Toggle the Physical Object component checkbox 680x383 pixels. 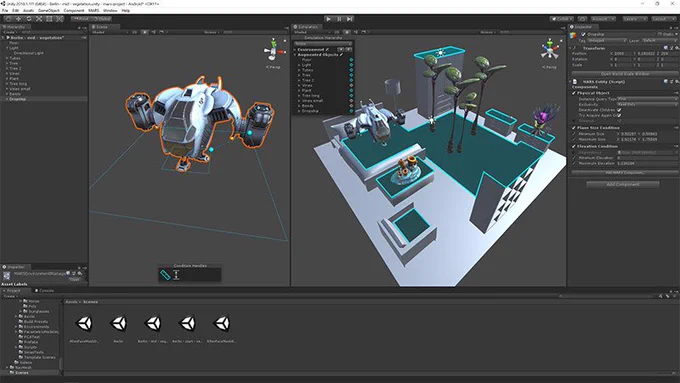click(x=574, y=93)
